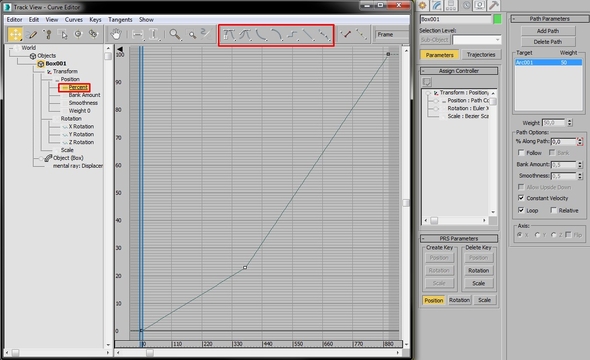
Task: Enable the Follow checkbox
Action: (521, 152)
